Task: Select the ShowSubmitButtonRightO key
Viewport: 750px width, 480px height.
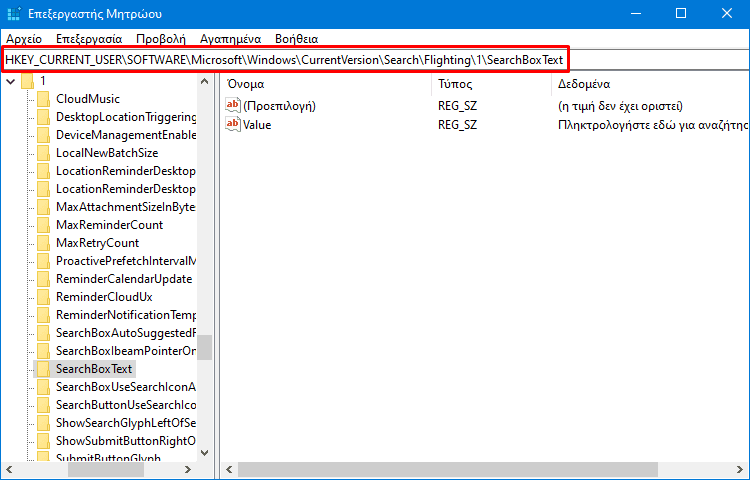Action: pos(126,441)
